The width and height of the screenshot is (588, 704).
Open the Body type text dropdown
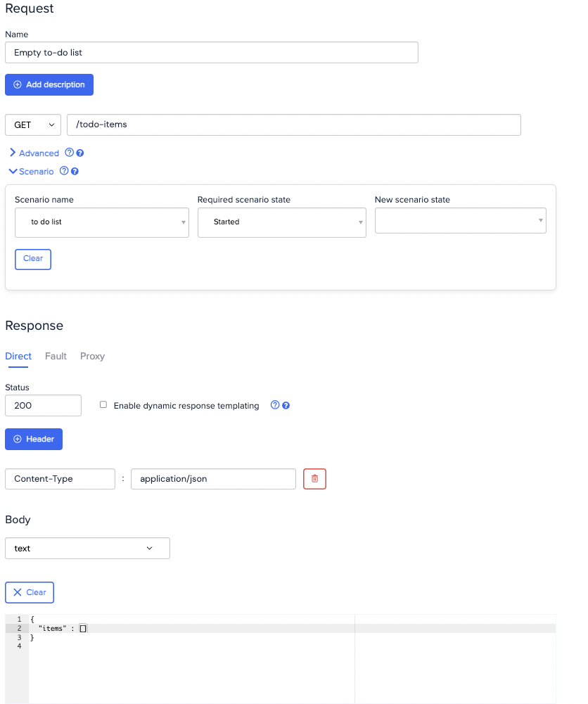click(x=87, y=548)
